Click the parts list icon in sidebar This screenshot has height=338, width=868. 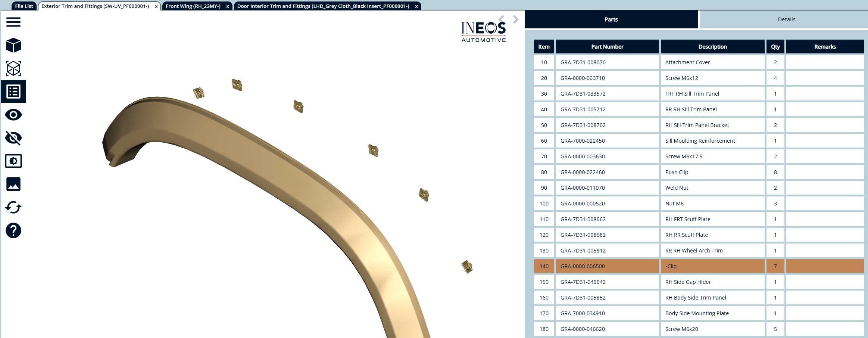tap(13, 92)
